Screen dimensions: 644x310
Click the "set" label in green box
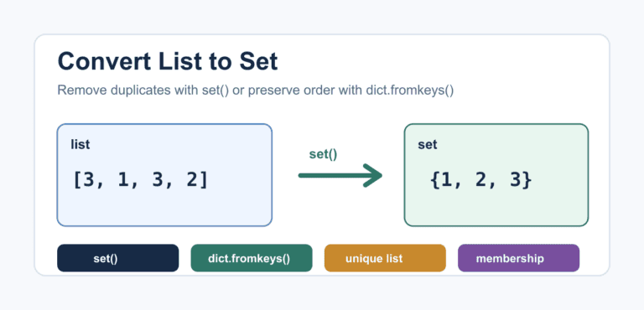pos(428,145)
